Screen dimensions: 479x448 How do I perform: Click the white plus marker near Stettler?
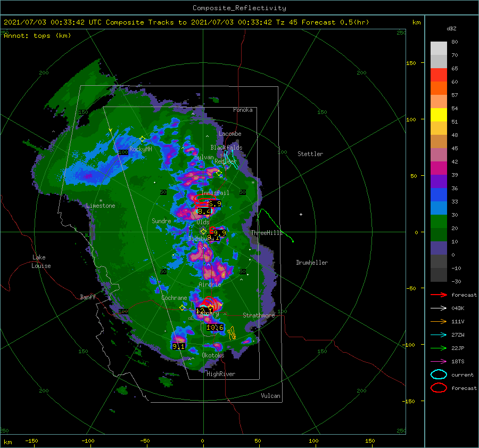click(301, 214)
